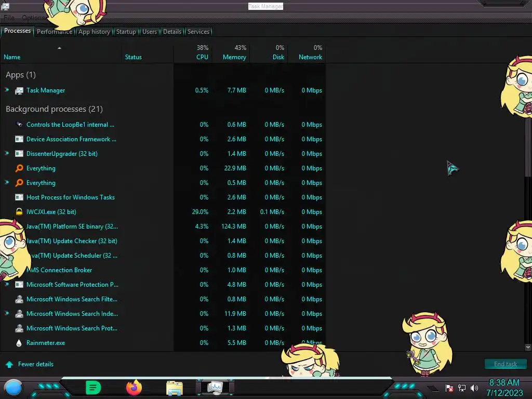Click the Device Association Framework icon
The height and width of the screenshot is (399, 532).
tap(19, 139)
